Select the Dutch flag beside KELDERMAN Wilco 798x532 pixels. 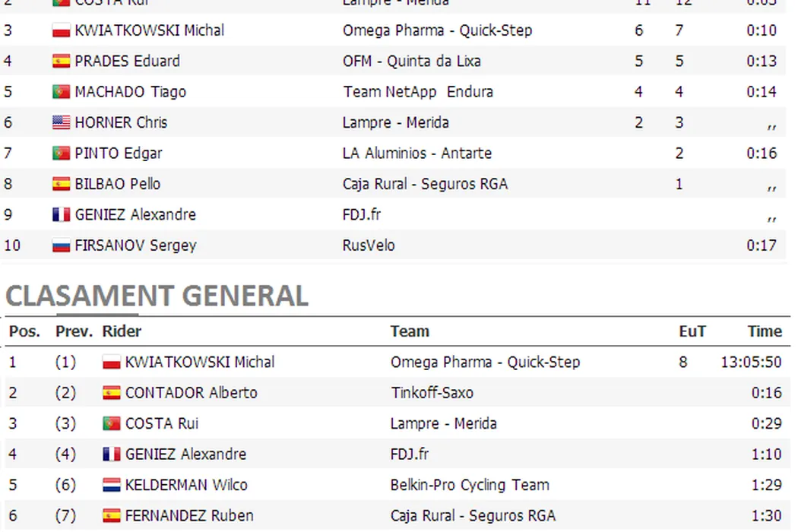(111, 485)
